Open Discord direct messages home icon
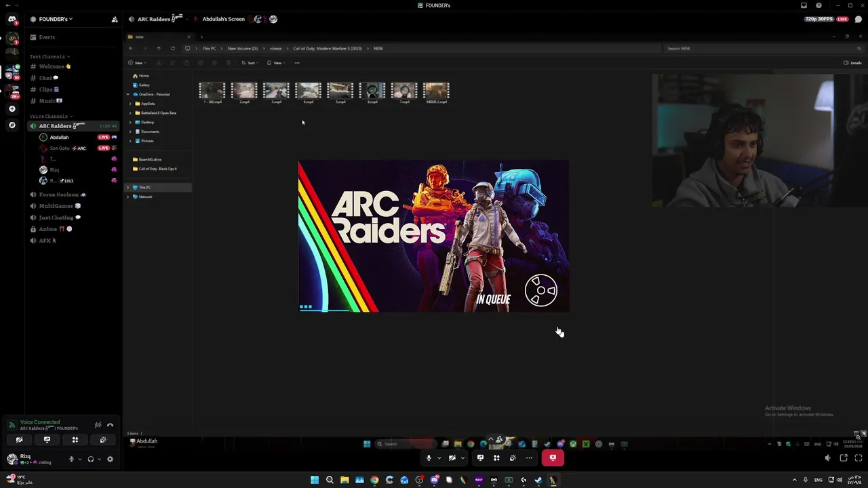 coord(12,20)
